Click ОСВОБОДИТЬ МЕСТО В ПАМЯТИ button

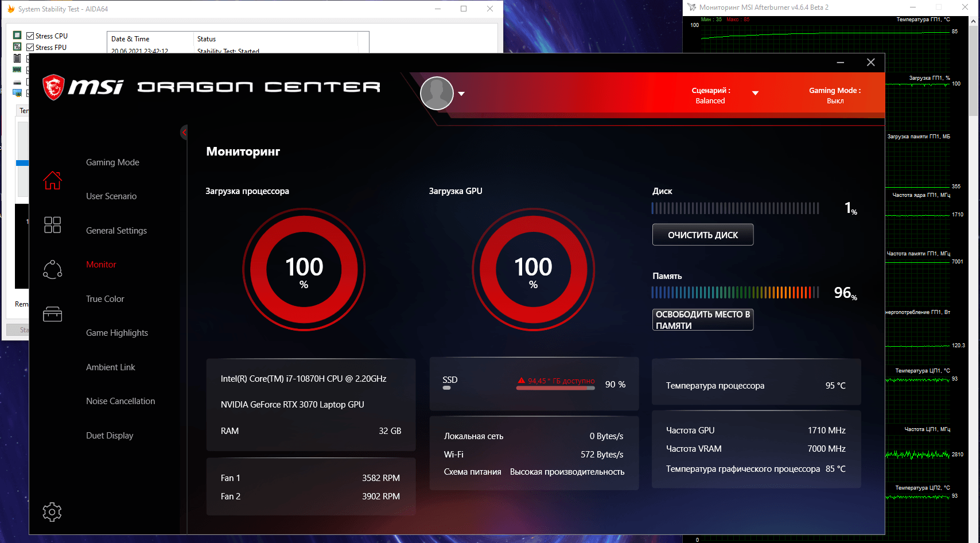(x=703, y=320)
